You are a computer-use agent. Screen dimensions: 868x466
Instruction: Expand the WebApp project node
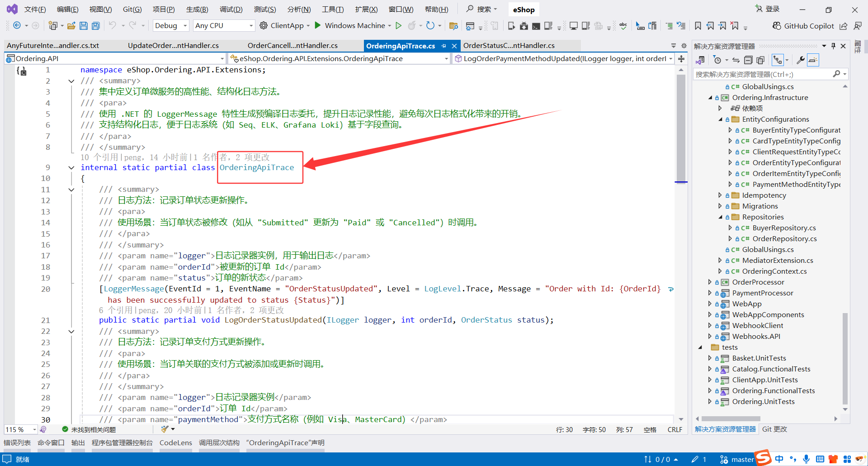tap(710, 304)
